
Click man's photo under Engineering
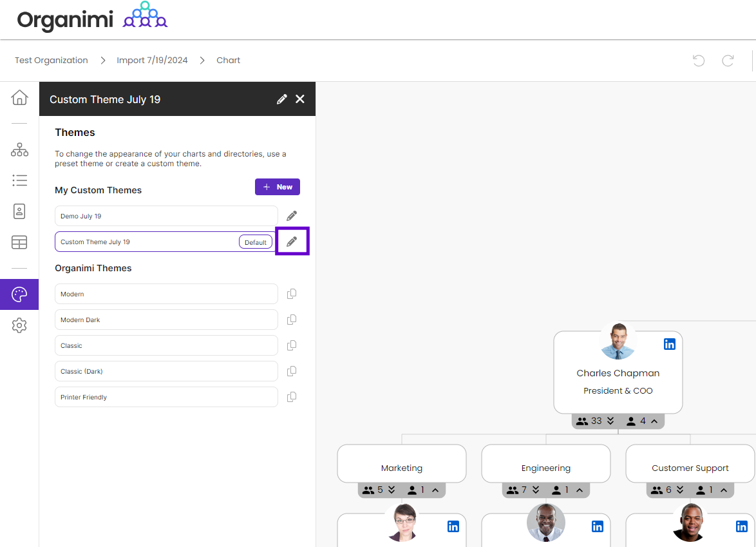point(546,523)
